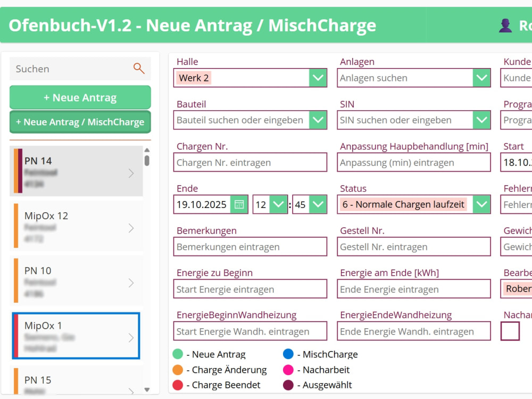This screenshot has width=532, height=399.
Task: Click the orange Charge Änderung legend dot
Action: 178,370
